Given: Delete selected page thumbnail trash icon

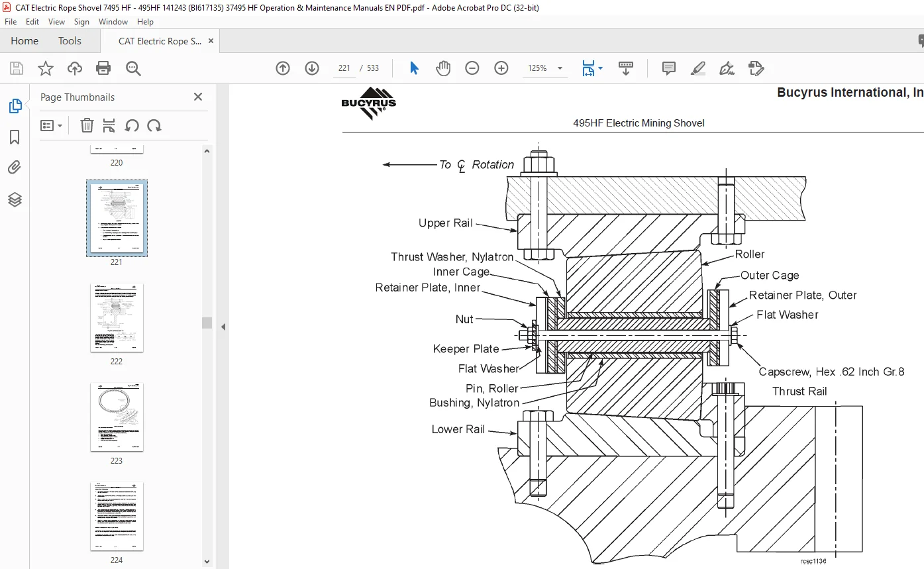Looking at the screenshot, I should coord(87,125).
